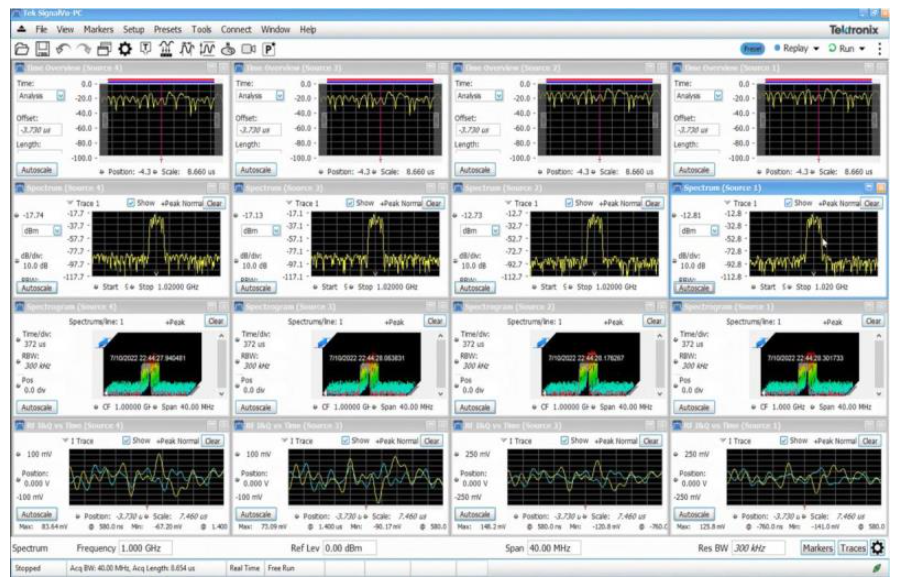Image resolution: width=898 pixels, height=582 pixels.
Task: Click the RF I&Q vs Time (Source 2) panel icon
Action: 458,426
